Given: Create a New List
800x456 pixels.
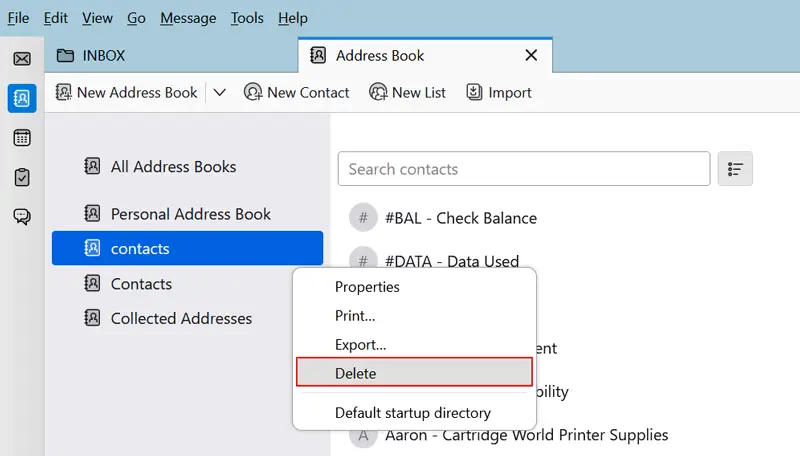Looking at the screenshot, I should point(407,92).
